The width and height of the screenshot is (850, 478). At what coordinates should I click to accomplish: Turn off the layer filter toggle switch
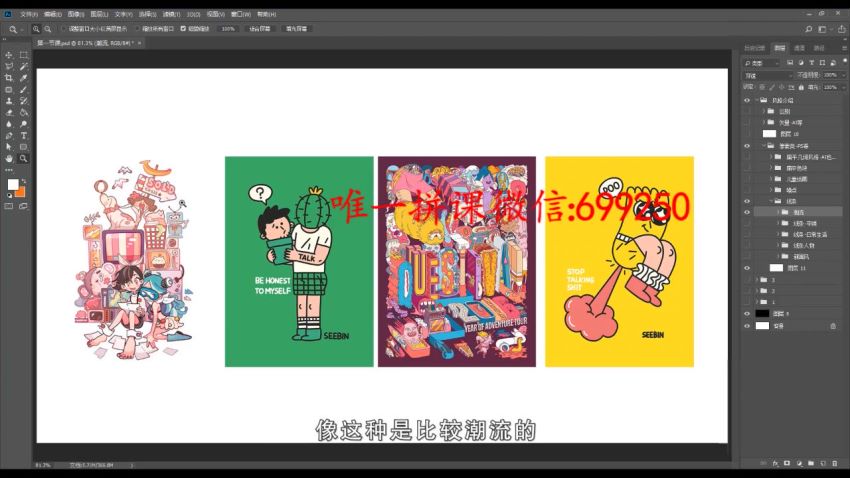845,61
